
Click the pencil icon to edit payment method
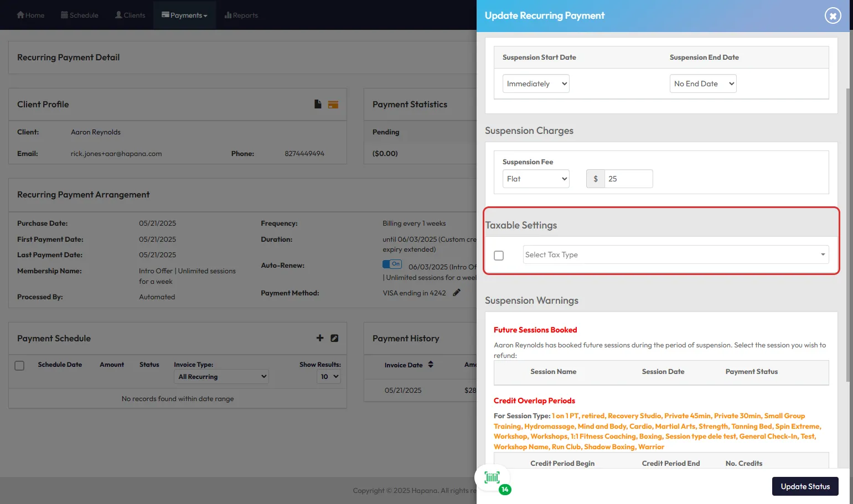coord(457,293)
